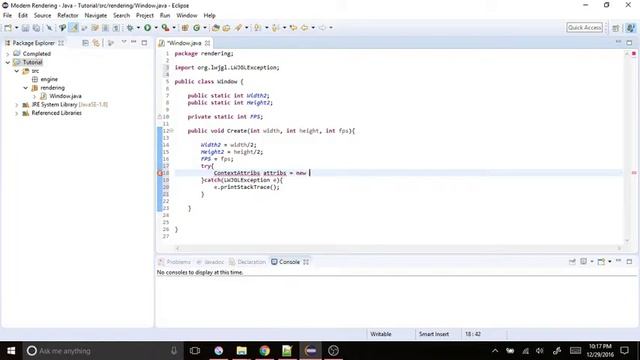Open Chrome from the taskbar
Screen dimensions: 640x360
point(264,351)
